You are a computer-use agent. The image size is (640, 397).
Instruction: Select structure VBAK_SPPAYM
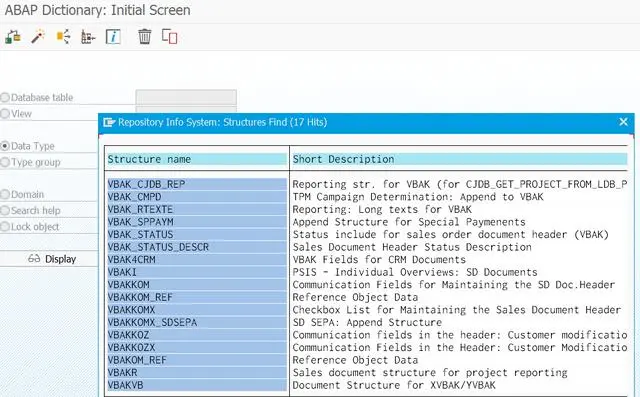point(197,222)
